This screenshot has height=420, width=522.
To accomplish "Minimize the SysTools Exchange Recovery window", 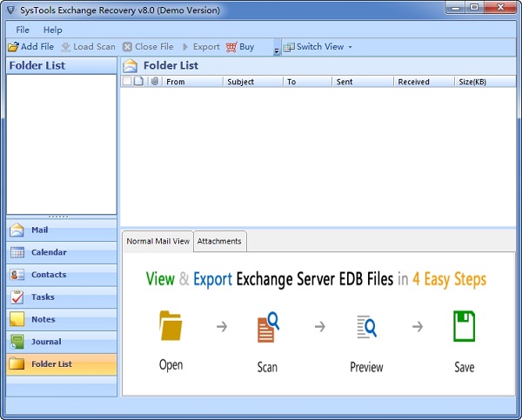I will pos(455,7).
